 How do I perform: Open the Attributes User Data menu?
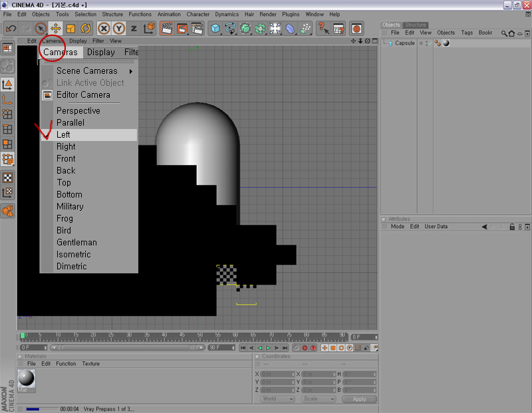436,227
